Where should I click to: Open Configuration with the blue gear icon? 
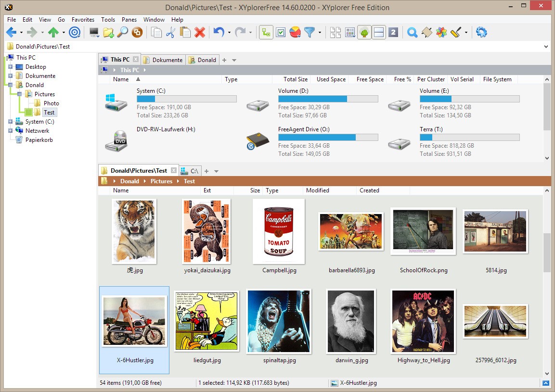pyautogui.click(x=481, y=33)
